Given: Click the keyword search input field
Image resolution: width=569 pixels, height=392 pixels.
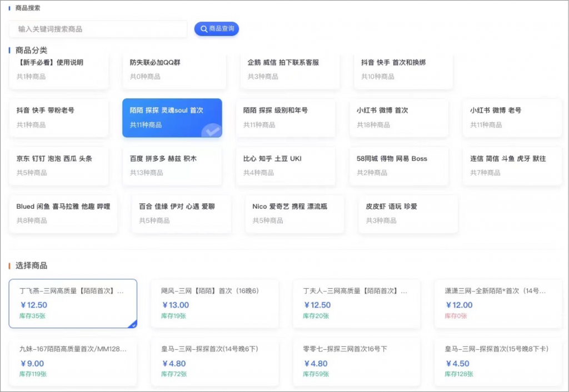Looking at the screenshot, I should point(98,29).
